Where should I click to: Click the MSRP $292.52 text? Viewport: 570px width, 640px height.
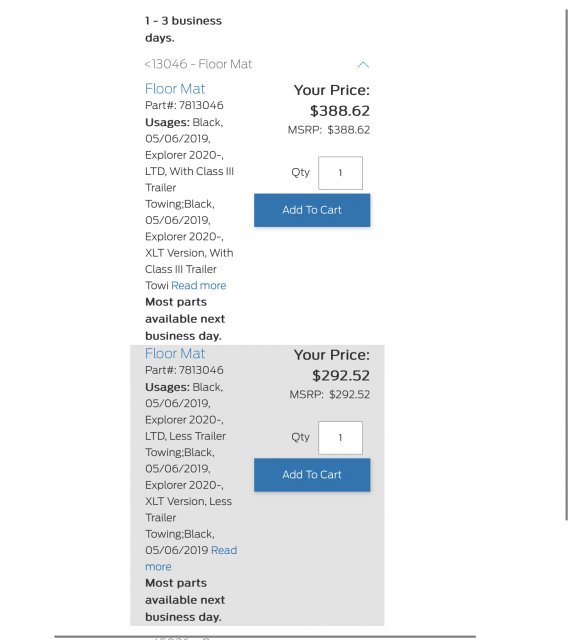[x=330, y=394]
